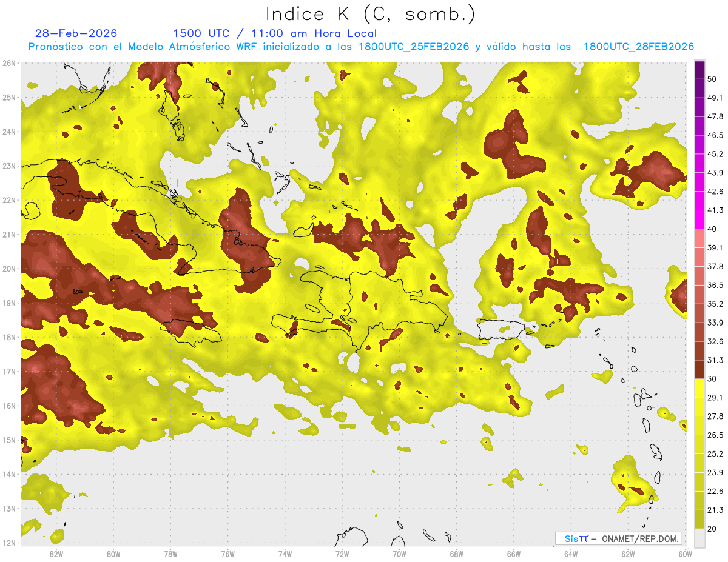Viewport: 728px width, 562px height.
Task: Click the '64W' longitude axis label
Action: coord(571,554)
